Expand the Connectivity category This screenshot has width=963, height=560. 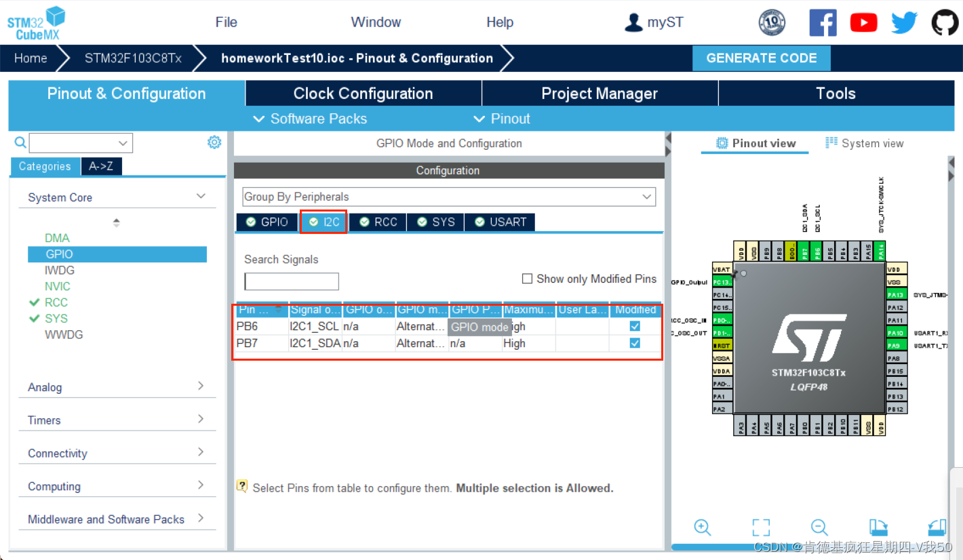pos(201,452)
